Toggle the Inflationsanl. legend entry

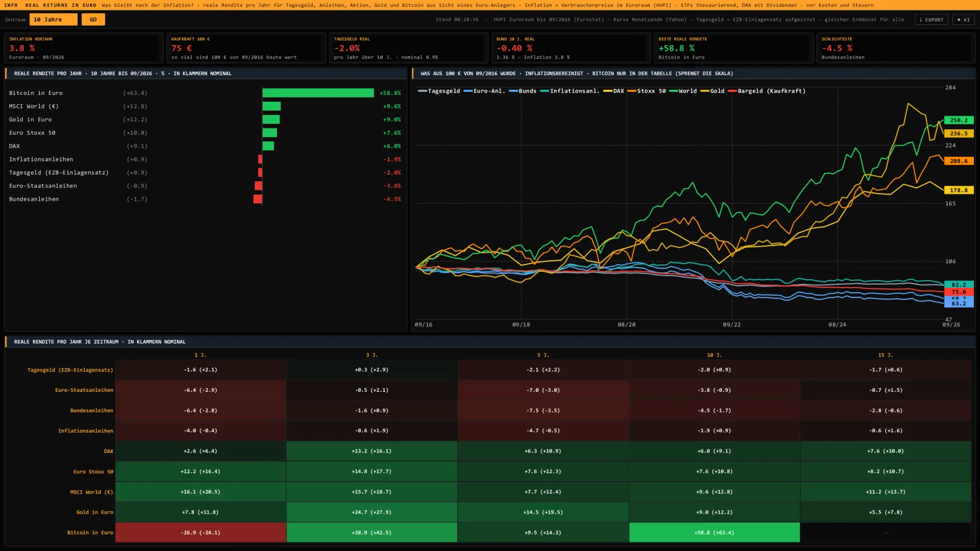coord(570,91)
